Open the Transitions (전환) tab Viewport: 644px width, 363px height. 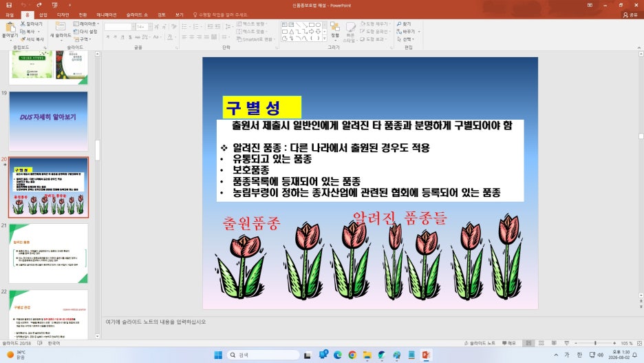(83, 14)
